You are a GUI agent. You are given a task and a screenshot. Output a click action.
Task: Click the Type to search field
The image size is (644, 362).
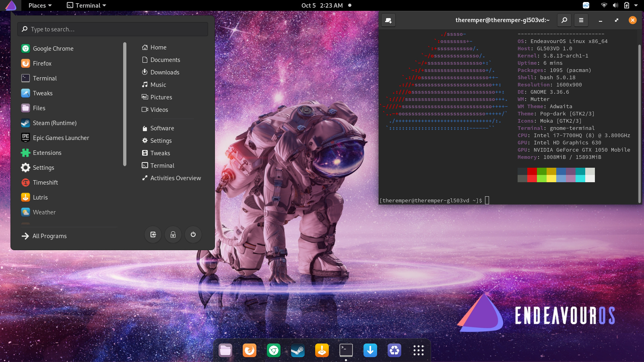click(113, 29)
